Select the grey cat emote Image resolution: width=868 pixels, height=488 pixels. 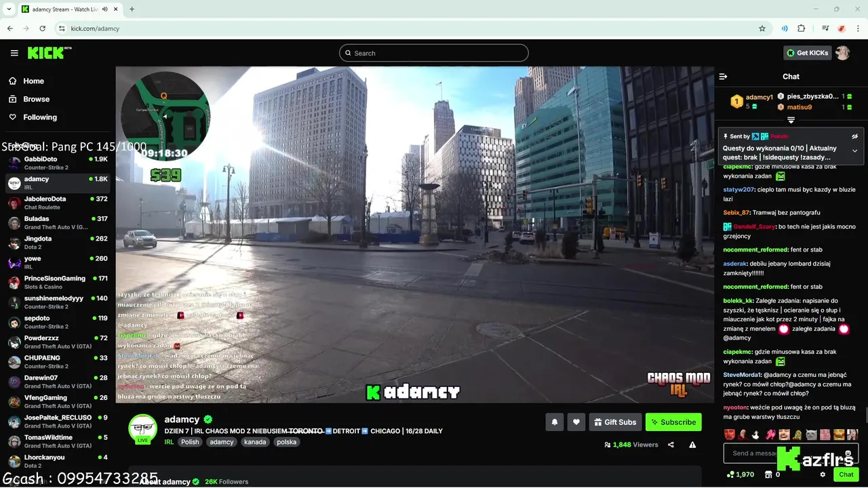811,434
